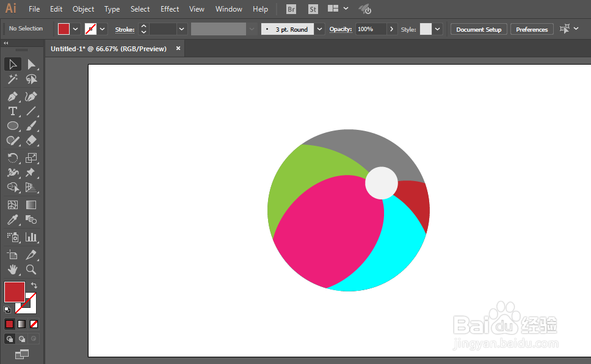Open Adobe Stock with St icon

(x=313, y=9)
